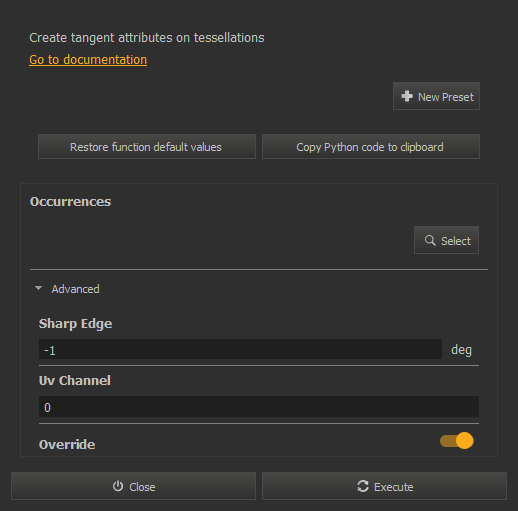Copy Python code to clipboard
Viewport: 518px width, 511px height.
click(x=371, y=147)
